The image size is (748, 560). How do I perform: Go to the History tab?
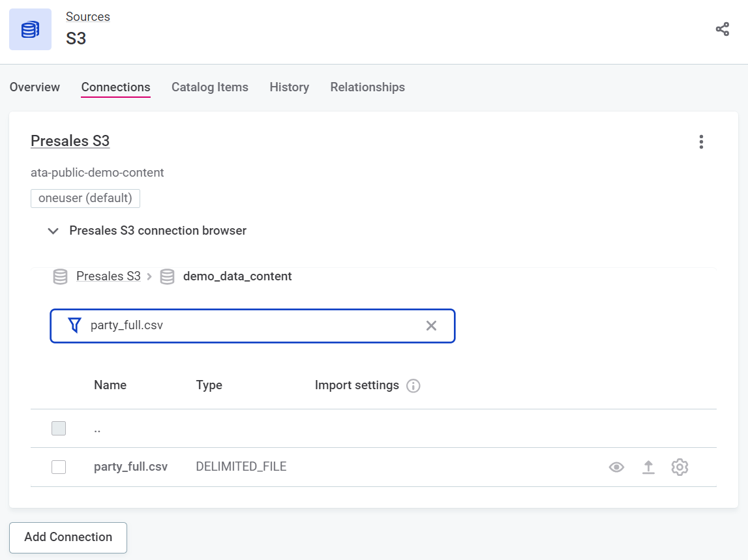(289, 87)
